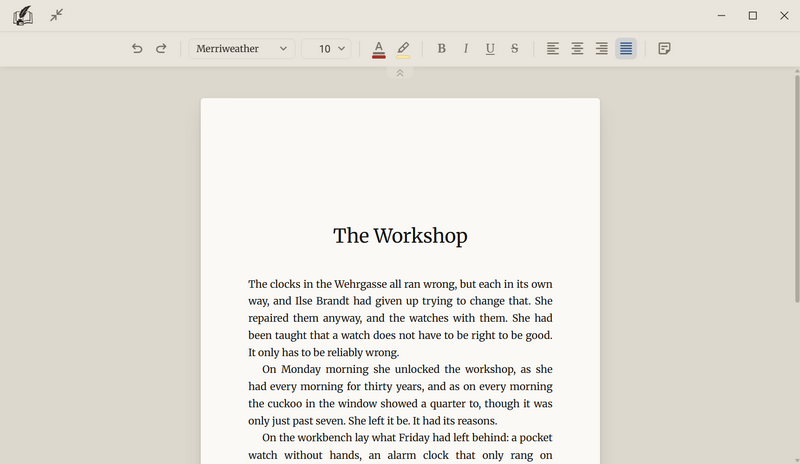800x464 pixels.
Task: Apply the red font color
Action: click(x=379, y=49)
